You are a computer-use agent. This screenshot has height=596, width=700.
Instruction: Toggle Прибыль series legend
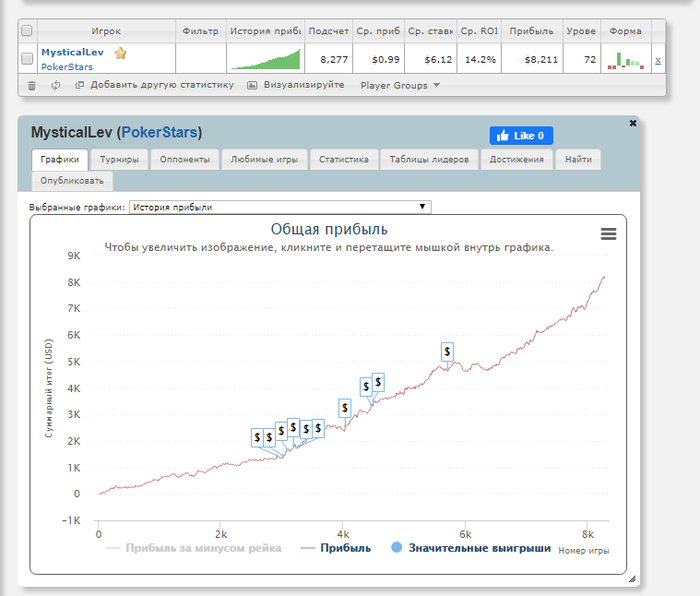[336, 548]
